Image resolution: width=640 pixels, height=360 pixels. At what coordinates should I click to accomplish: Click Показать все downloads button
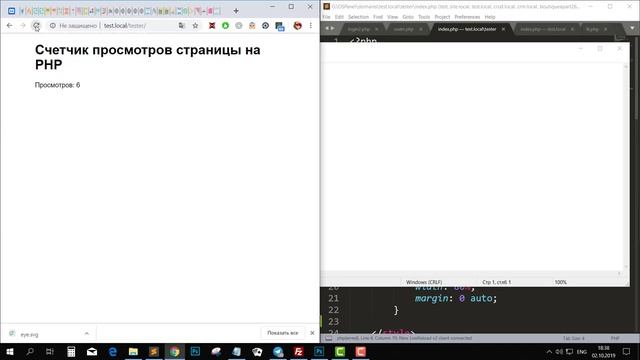pyautogui.click(x=282, y=333)
